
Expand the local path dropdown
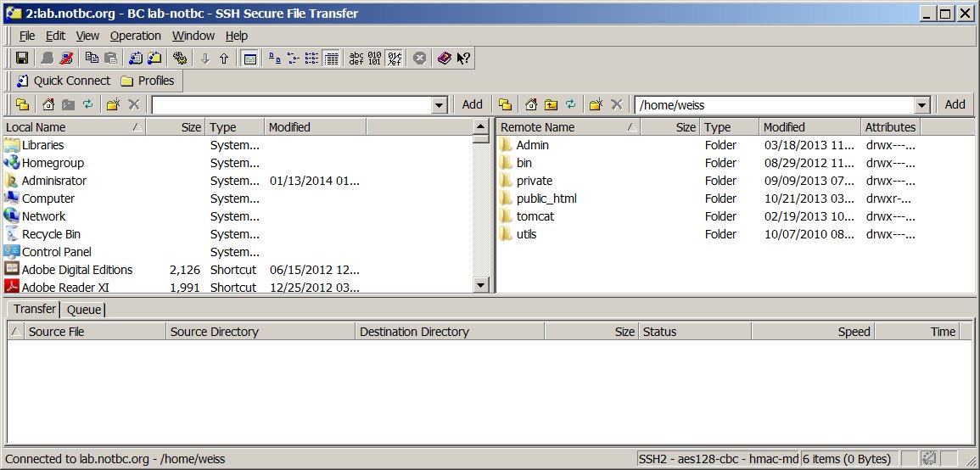pos(439,105)
